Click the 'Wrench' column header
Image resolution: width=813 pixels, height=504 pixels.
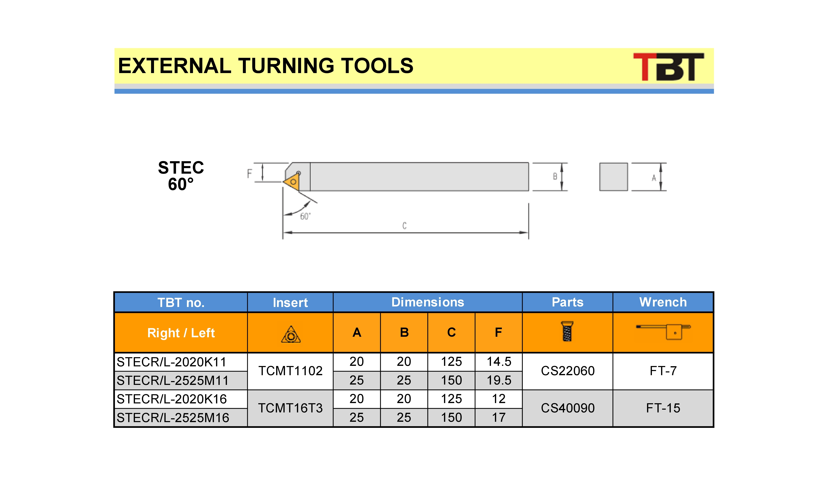[663, 302]
